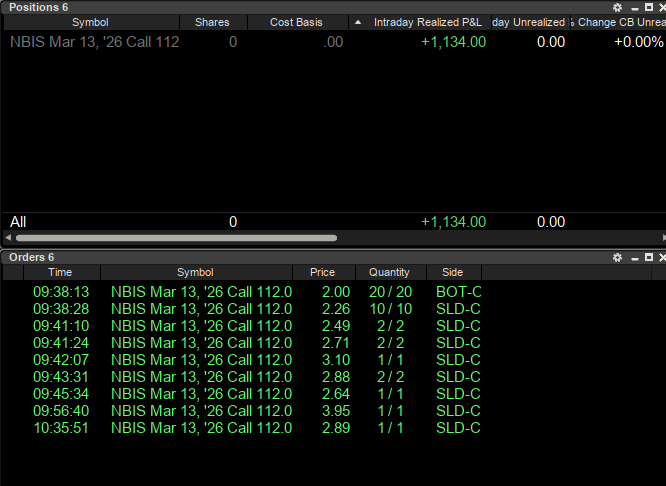This screenshot has height=486, width=666.
Task: Click the 10 / 10 filled quantity
Action: (x=390, y=309)
